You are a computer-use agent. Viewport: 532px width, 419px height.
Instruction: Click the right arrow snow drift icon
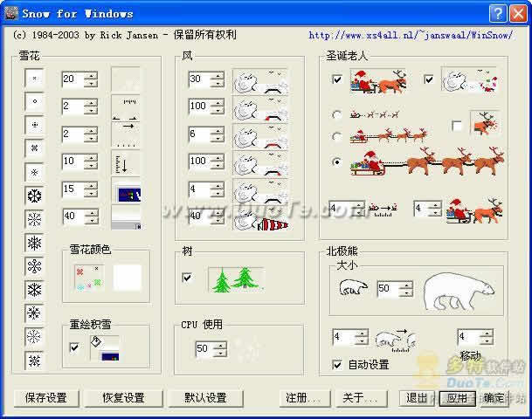pos(126,135)
